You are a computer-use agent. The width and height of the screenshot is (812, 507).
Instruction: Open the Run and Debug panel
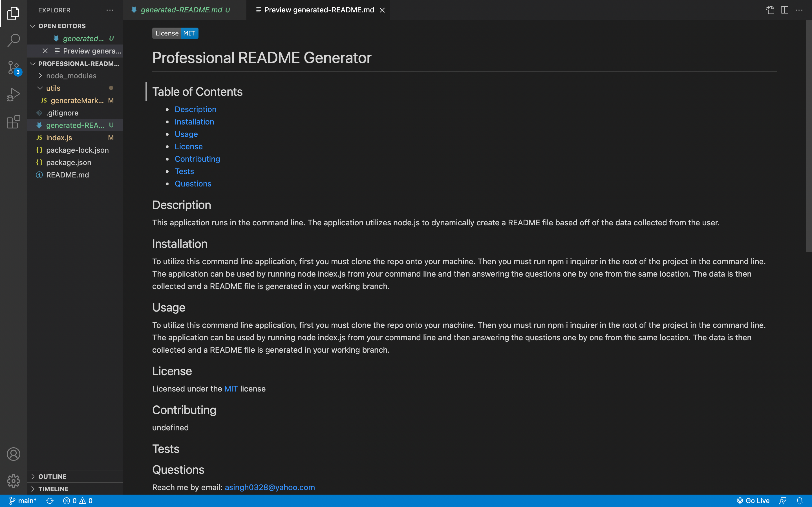[x=14, y=94]
